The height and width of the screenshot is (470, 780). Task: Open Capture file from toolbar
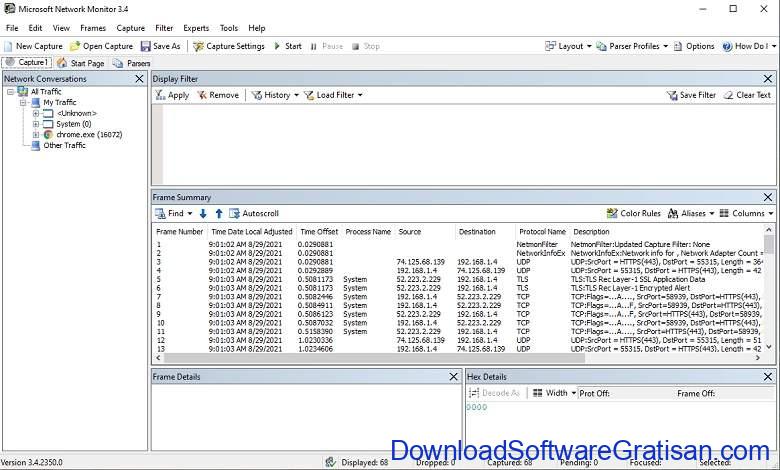101,46
